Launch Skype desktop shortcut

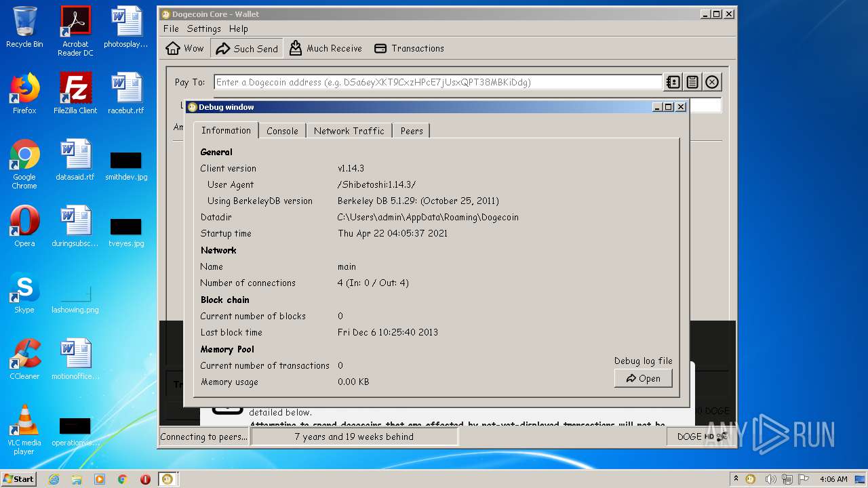tap(24, 293)
